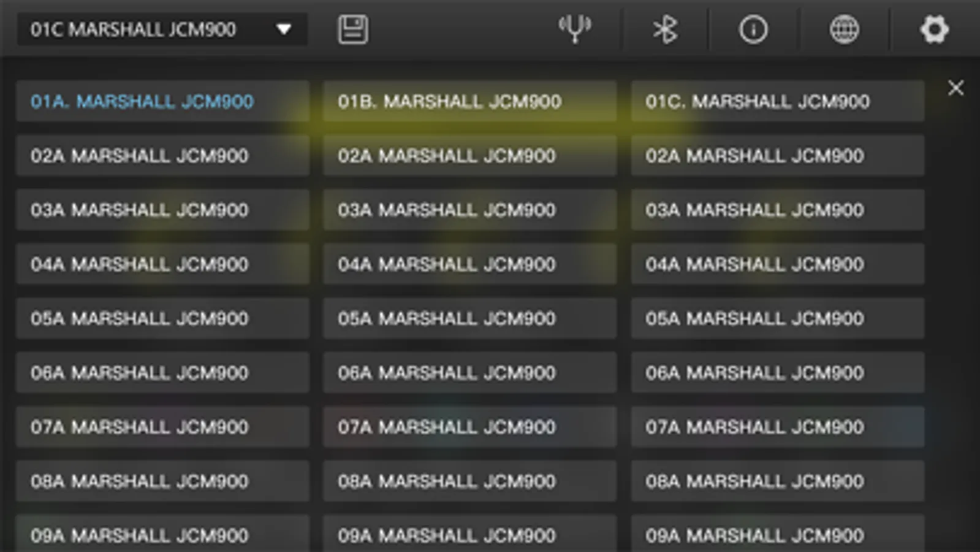Select 05A MARSHALL JCM900 in the right column
The width and height of the screenshot is (980, 552).
tap(778, 318)
